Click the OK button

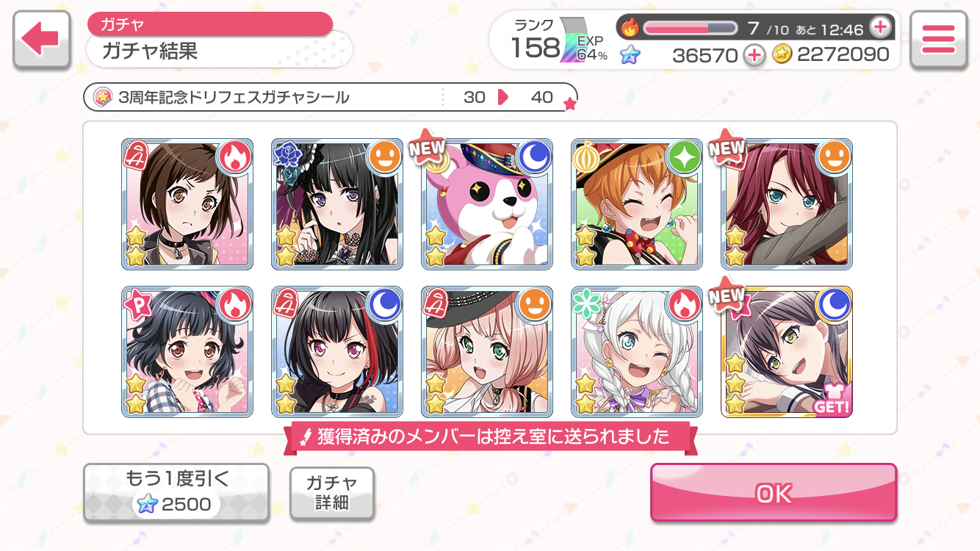[x=774, y=493]
